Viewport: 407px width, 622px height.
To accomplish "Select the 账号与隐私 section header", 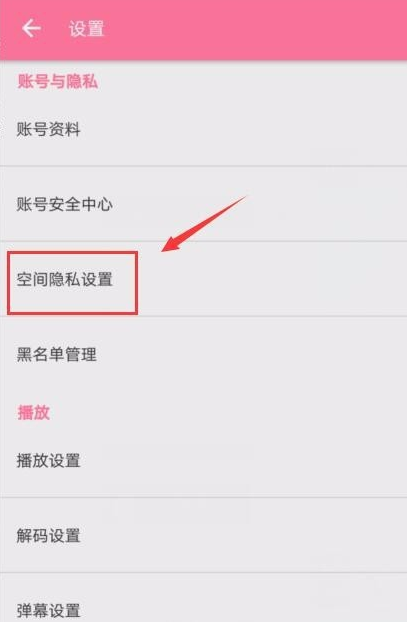I will click(58, 81).
